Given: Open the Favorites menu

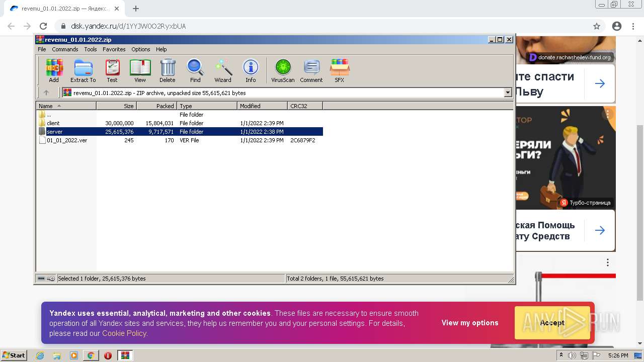Looking at the screenshot, I should tap(114, 49).
